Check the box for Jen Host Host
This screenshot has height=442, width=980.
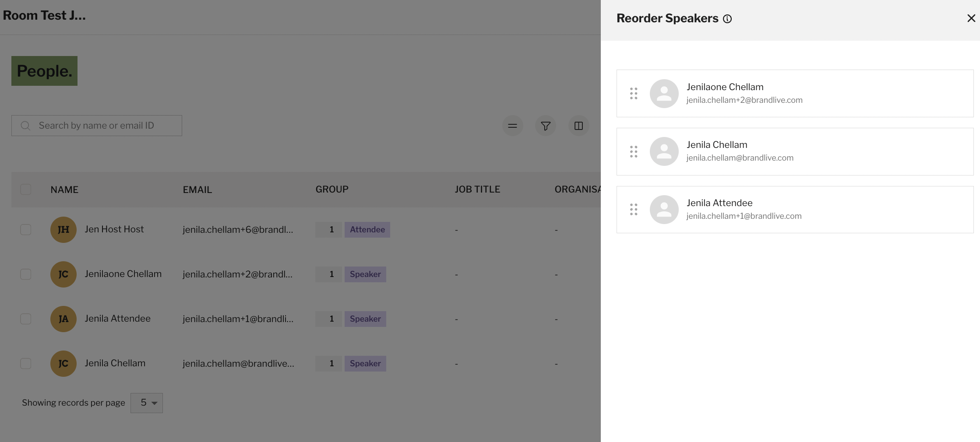26,230
